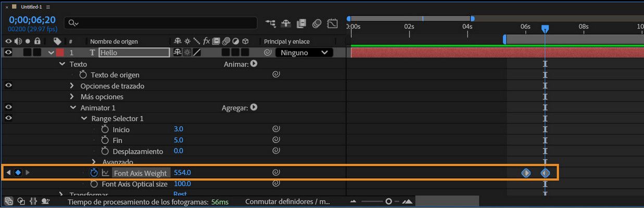Click the timeline search field

[161, 23]
